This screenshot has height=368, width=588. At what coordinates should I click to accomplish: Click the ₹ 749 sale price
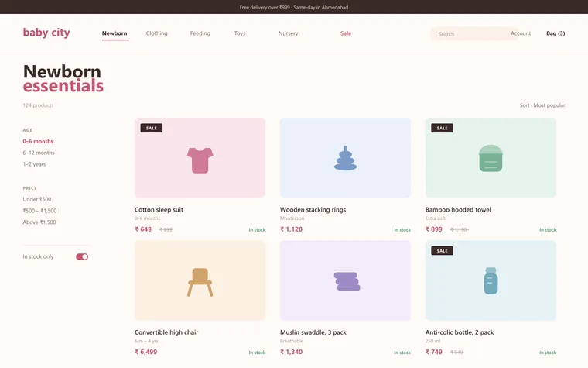(x=434, y=353)
